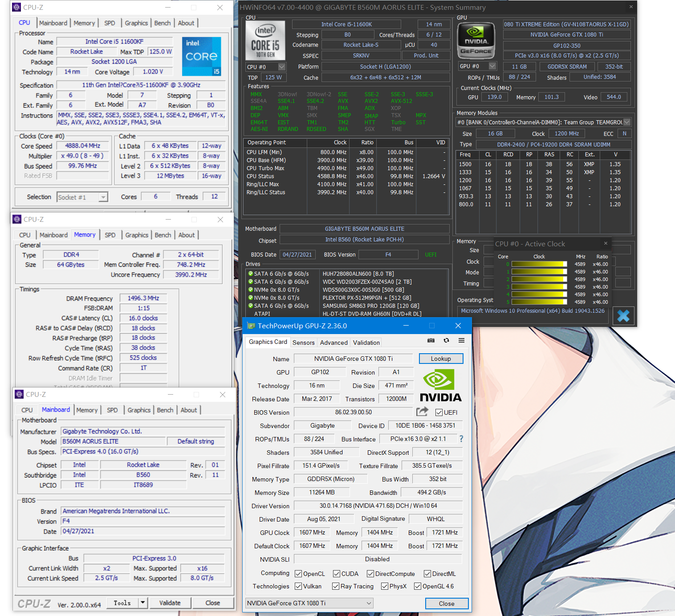675x616 pixels.
Task: Click the status icon for HUH728080ALN600 drive
Action: pos(250,273)
